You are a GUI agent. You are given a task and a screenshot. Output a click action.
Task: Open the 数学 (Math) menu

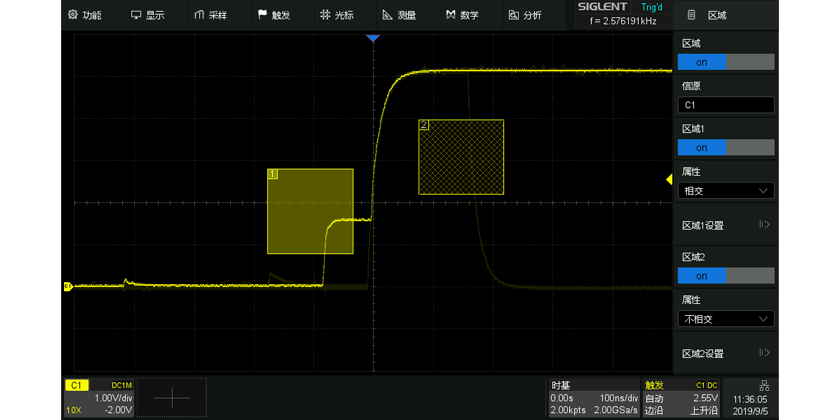point(462,15)
